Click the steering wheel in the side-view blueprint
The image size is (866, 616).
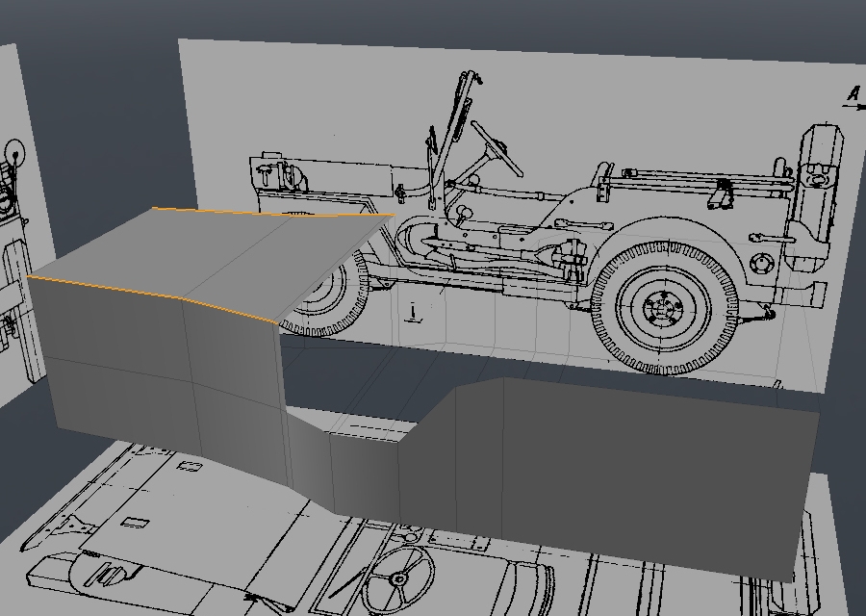pyautogui.click(x=496, y=148)
